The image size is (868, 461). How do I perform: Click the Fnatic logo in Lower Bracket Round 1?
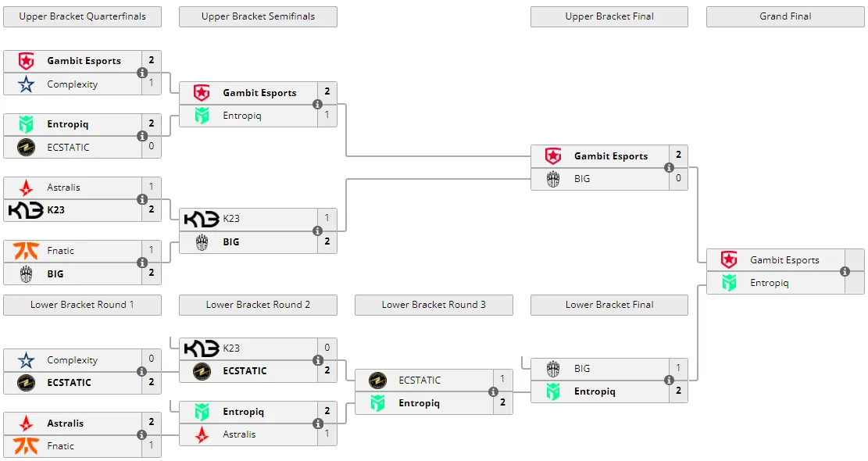click(x=26, y=445)
